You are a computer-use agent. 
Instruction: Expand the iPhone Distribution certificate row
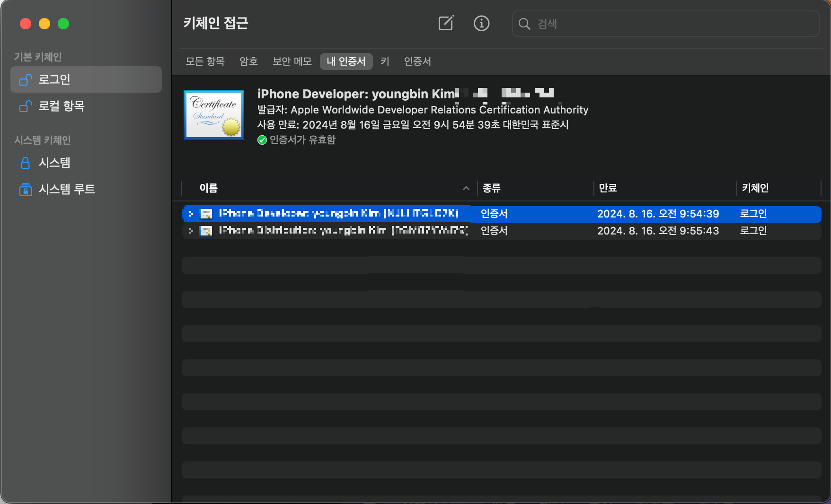191,231
